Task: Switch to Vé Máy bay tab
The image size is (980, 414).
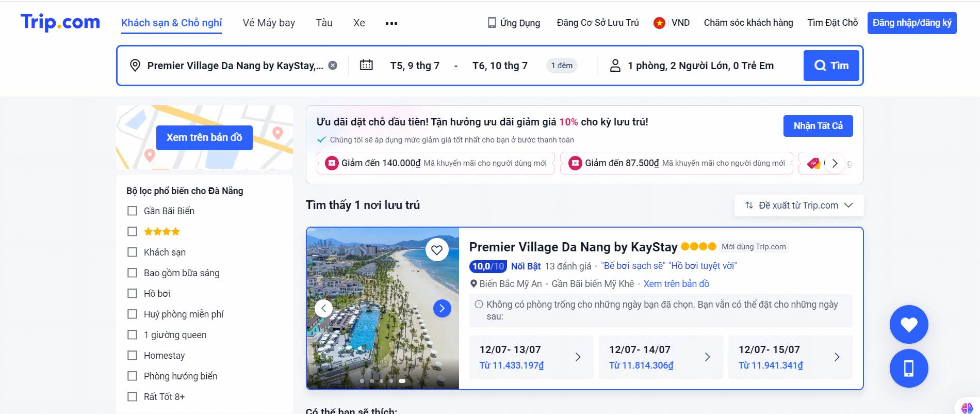Action: (x=269, y=23)
